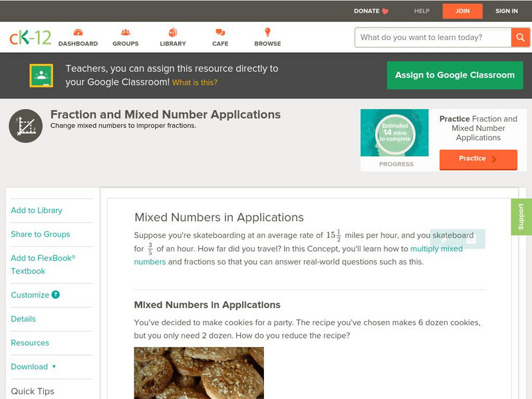Click 'Practice Fraction and Mixed Number Applications' text

click(x=478, y=128)
